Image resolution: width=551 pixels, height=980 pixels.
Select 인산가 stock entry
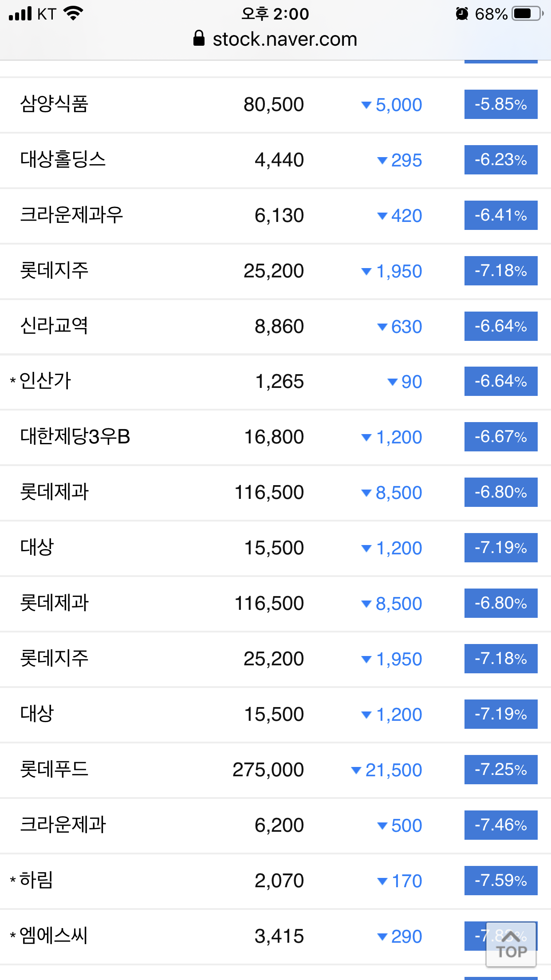point(45,381)
